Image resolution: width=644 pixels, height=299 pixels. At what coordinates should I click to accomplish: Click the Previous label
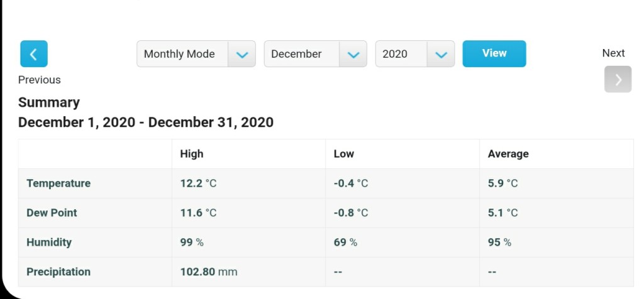[x=40, y=80]
